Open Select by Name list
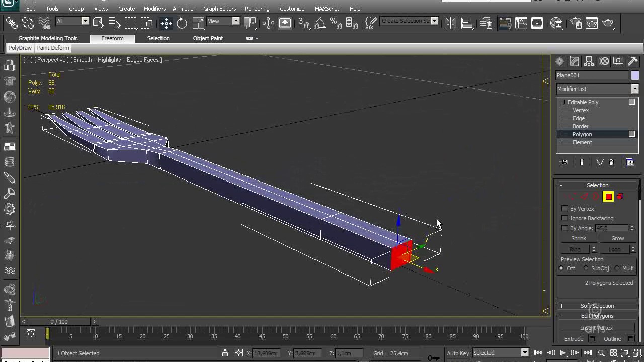The width and height of the screenshot is (644, 362). [x=114, y=23]
